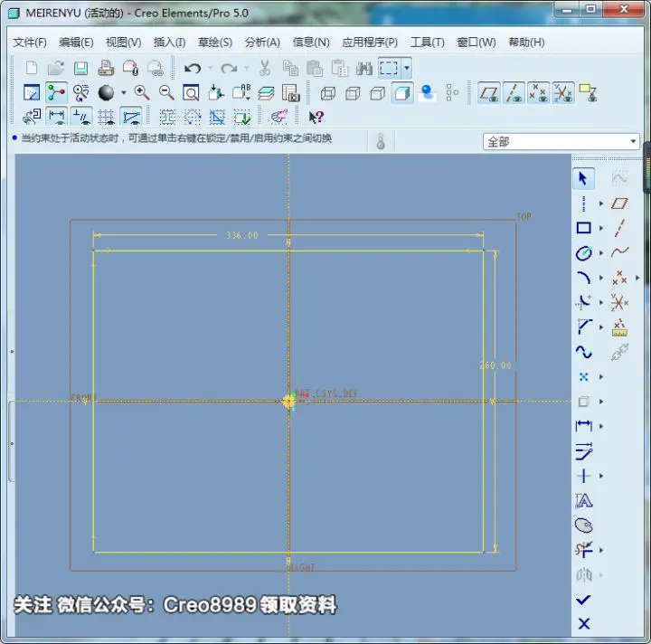Save the file with the disk icon
Image resolution: width=651 pixels, height=644 pixels.
pos(80,68)
